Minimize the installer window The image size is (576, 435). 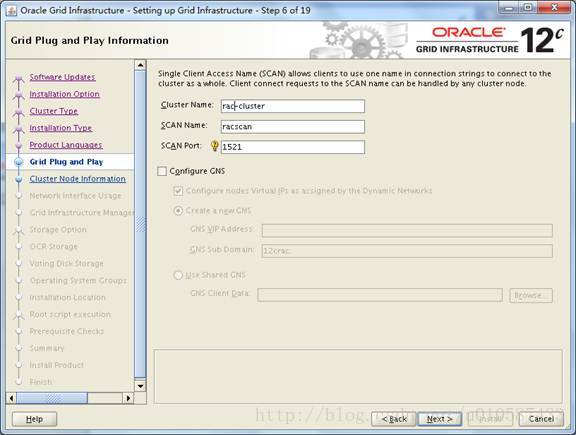coord(509,7)
